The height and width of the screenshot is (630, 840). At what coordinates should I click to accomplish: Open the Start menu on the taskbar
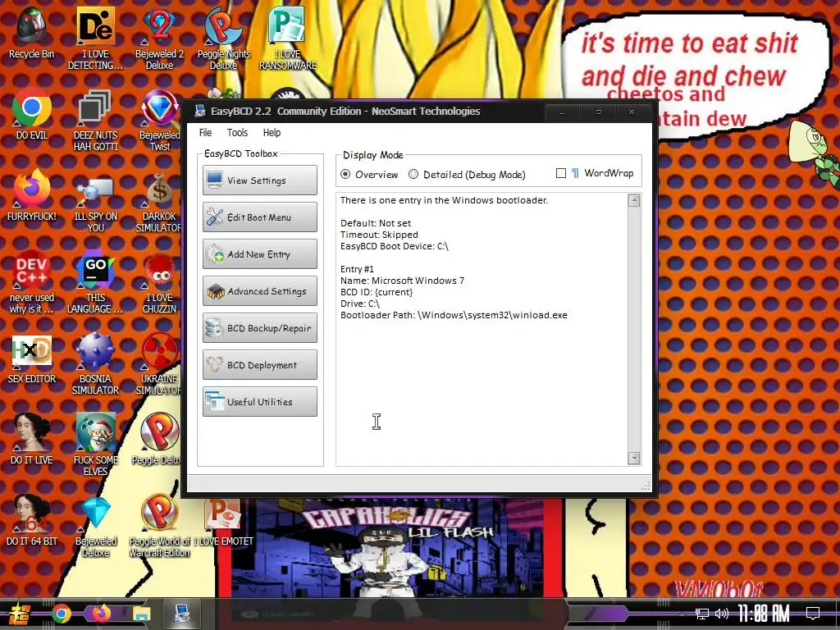[x=20, y=614]
